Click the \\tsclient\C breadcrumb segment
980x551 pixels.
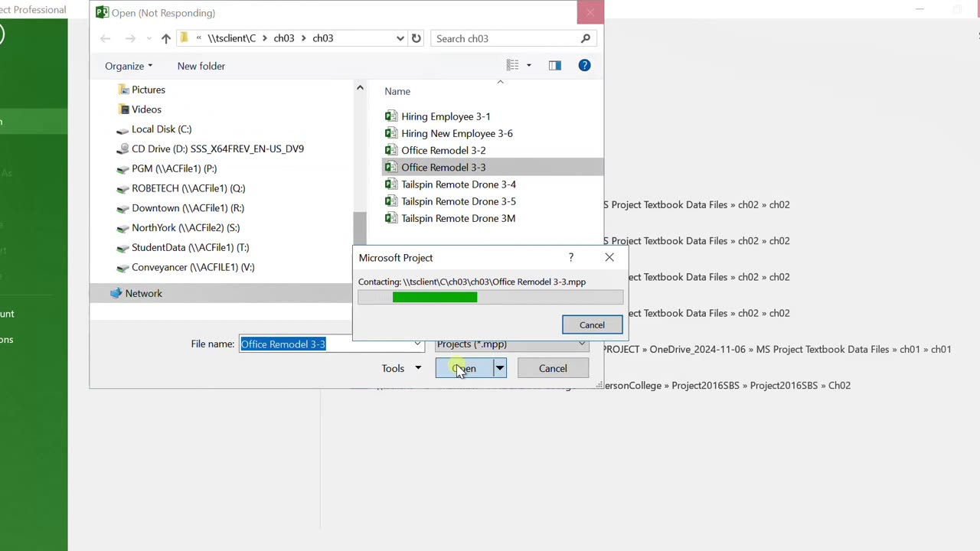(232, 38)
